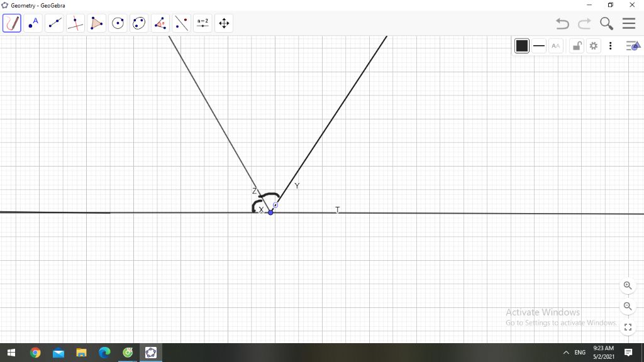Open the more options three-dot menu
Image resolution: width=644 pixels, height=362 pixels.
click(610, 46)
